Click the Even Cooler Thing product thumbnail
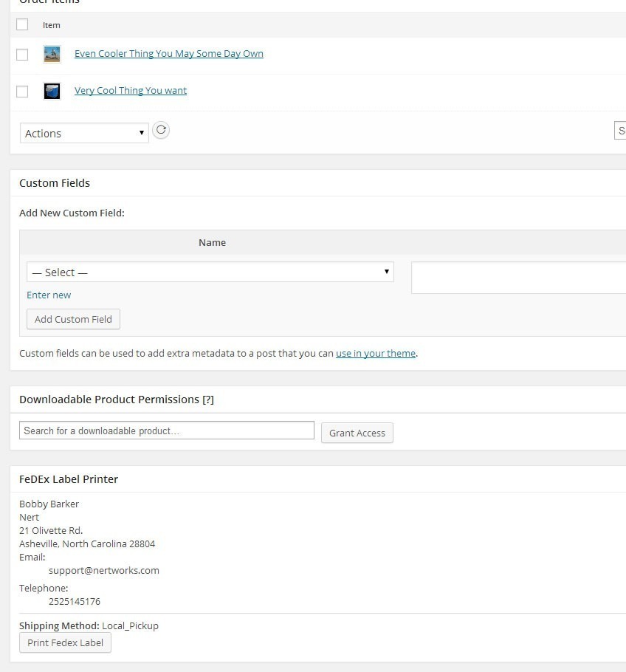This screenshot has width=626, height=672. [52, 54]
